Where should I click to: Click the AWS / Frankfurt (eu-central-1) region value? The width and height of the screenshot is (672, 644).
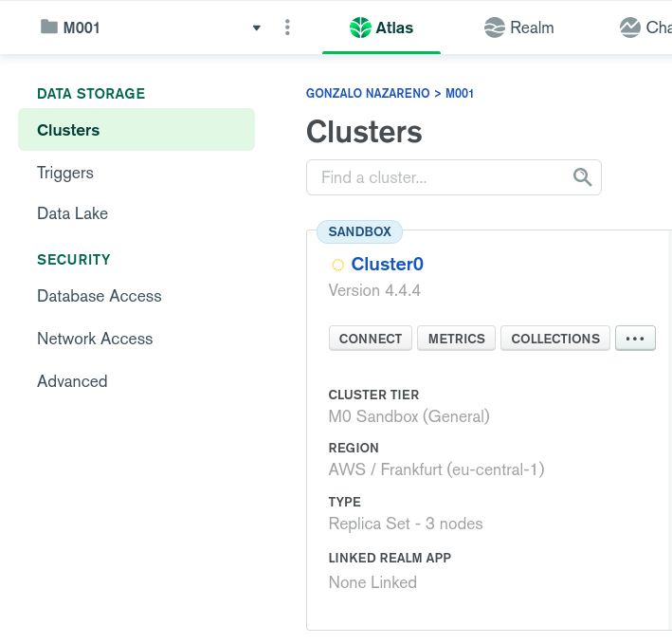pyautogui.click(x=436, y=469)
